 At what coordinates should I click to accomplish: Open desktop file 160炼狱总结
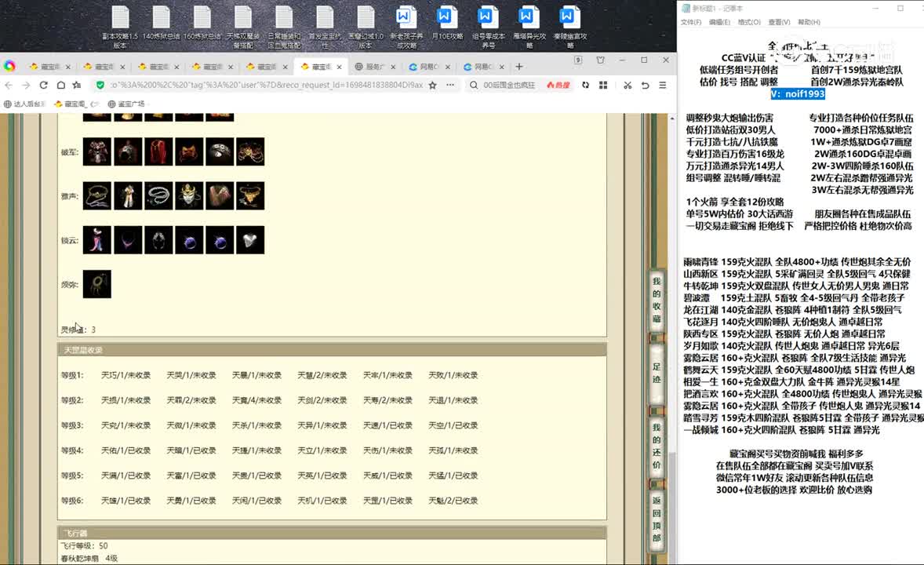point(202,24)
